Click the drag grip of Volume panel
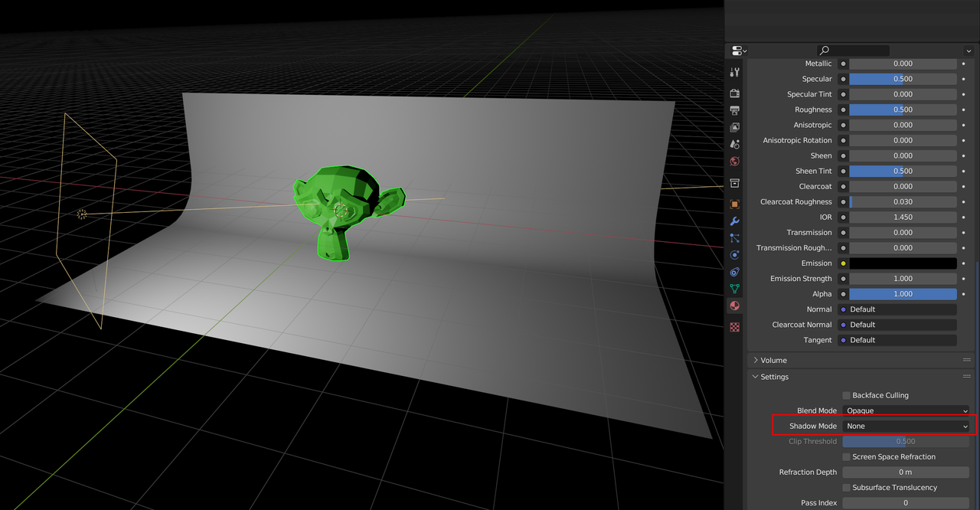This screenshot has height=510, width=980. 966,360
